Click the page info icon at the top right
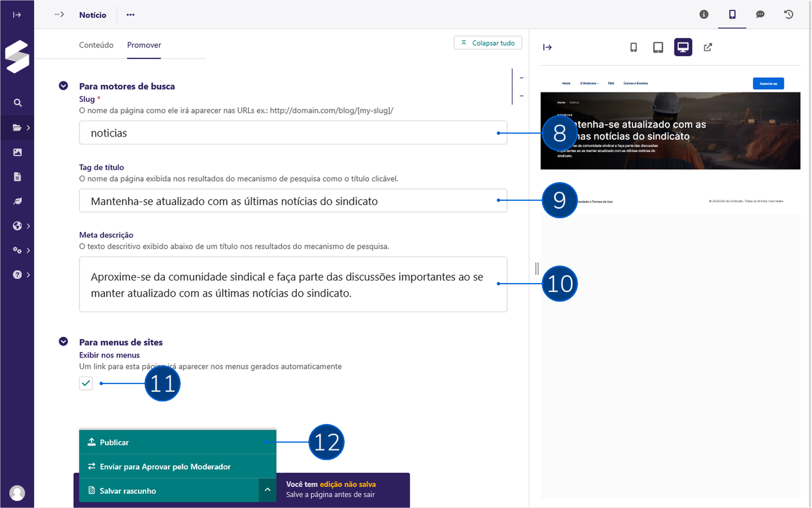812x508 pixels. pyautogui.click(x=704, y=14)
